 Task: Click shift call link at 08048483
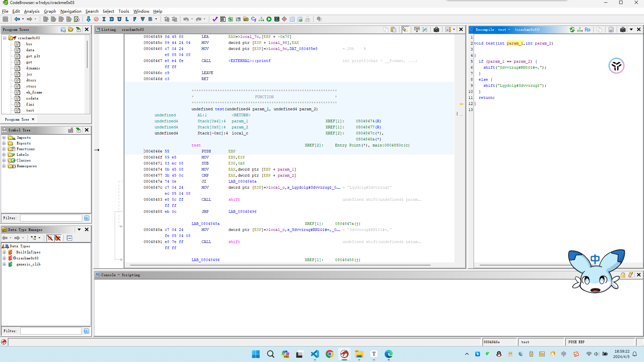234,199
